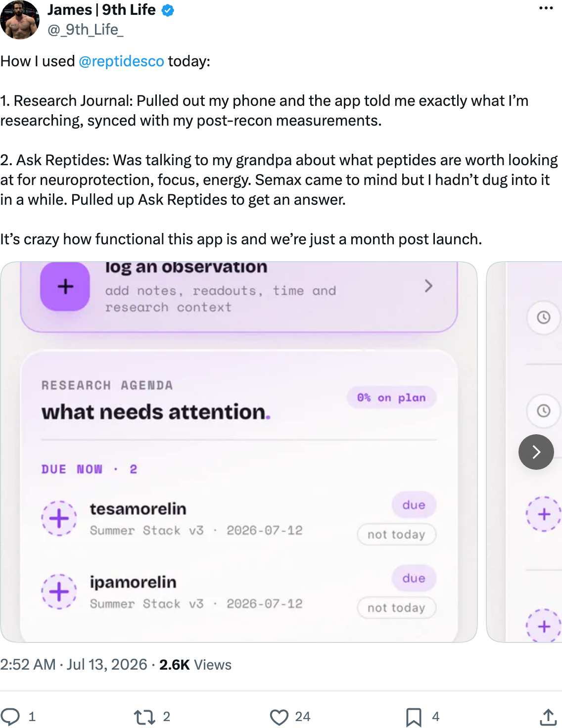Bookmark the post with bookmark icon
562x728 pixels.
click(414, 717)
